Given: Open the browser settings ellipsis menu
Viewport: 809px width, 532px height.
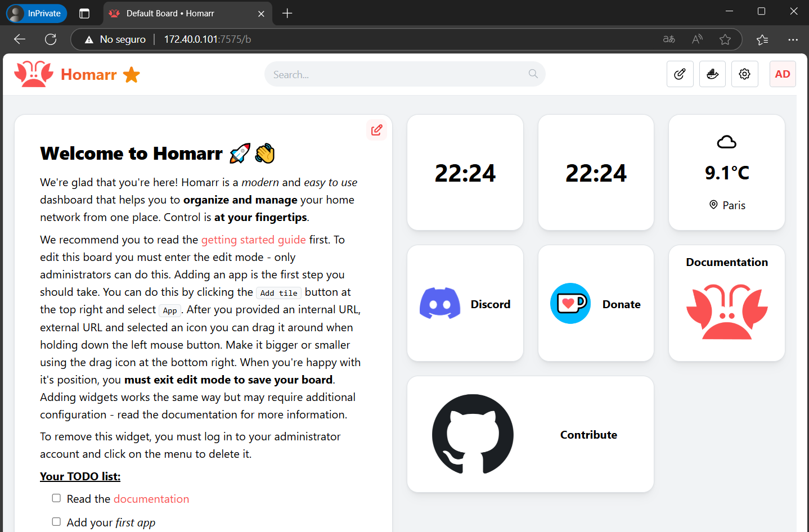Looking at the screenshot, I should (x=793, y=39).
